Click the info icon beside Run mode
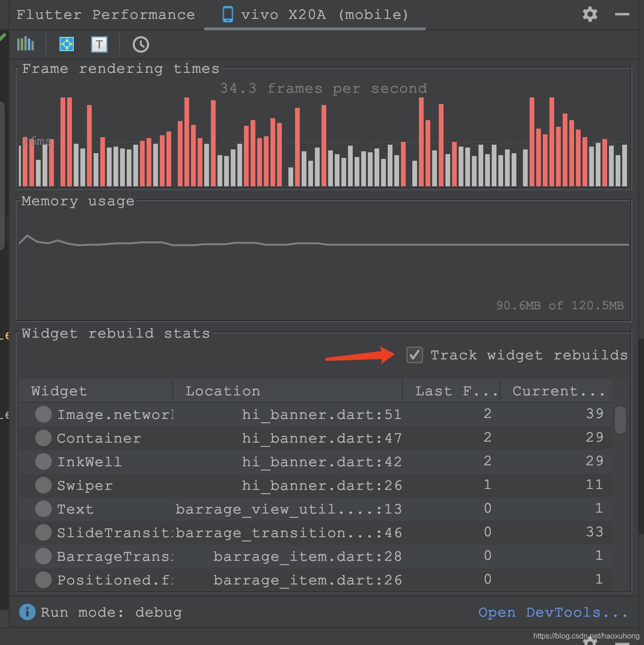Viewport: 644px width, 645px height. (27, 612)
